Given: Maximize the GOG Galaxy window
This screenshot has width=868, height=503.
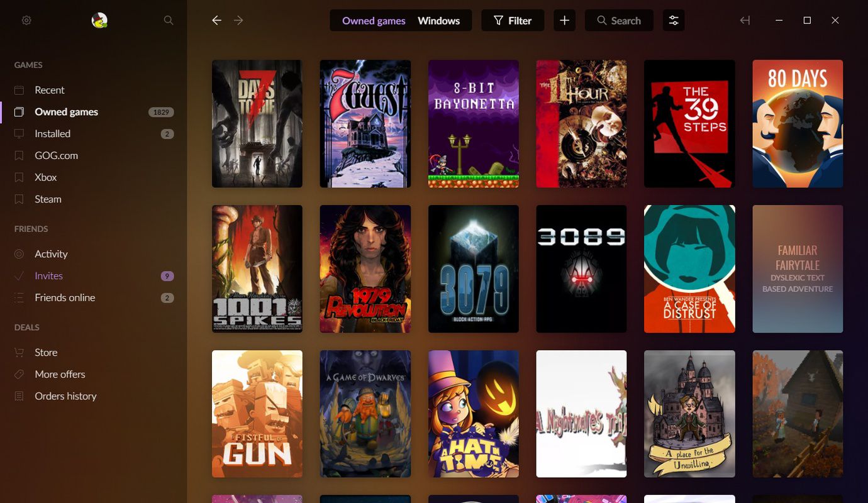Looking at the screenshot, I should coord(807,20).
